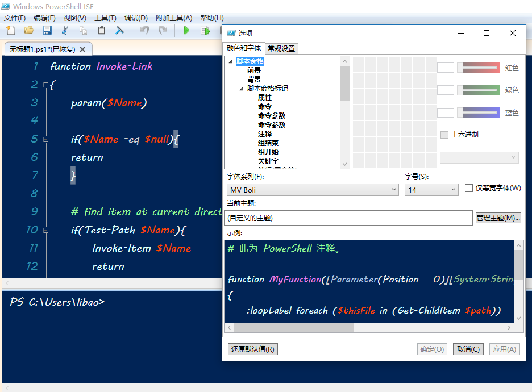Select 注释 in the options tree
This screenshot has height=392, width=532.
[x=265, y=134]
